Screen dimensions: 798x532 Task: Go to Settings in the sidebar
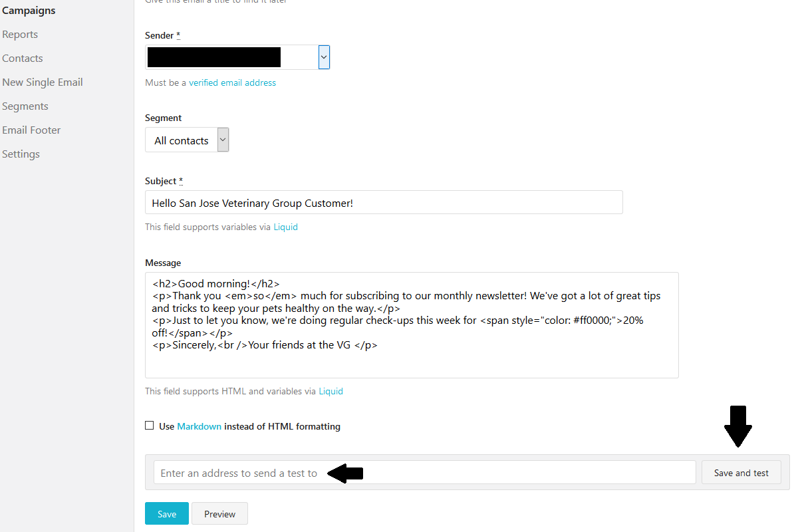pyautogui.click(x=21, y=154)
